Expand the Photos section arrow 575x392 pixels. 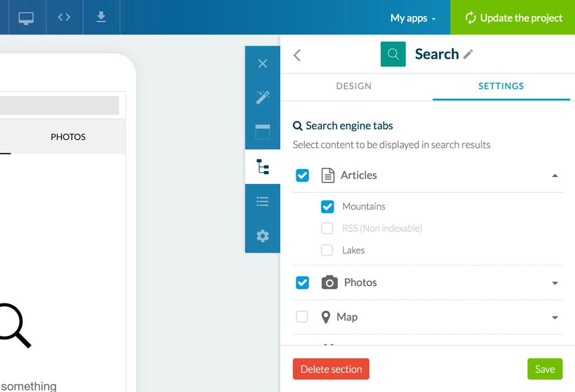555,283
